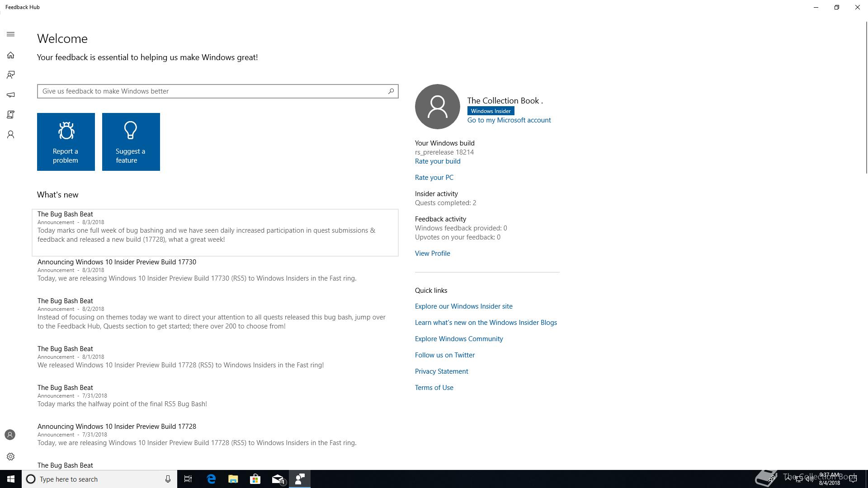This screenshot has width=868, height=488.
Task: Click the Report a problem tile
Action: coord(66,142)
